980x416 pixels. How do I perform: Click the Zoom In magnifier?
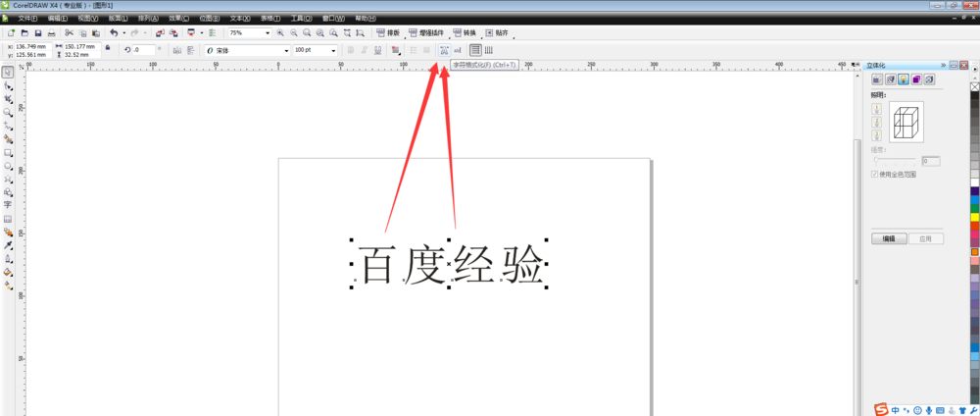280,32
